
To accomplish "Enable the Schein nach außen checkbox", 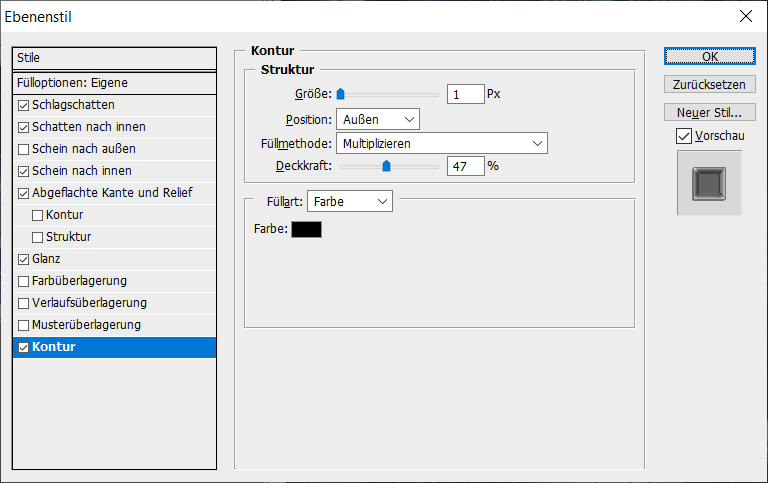I will (x=24, y=149).
